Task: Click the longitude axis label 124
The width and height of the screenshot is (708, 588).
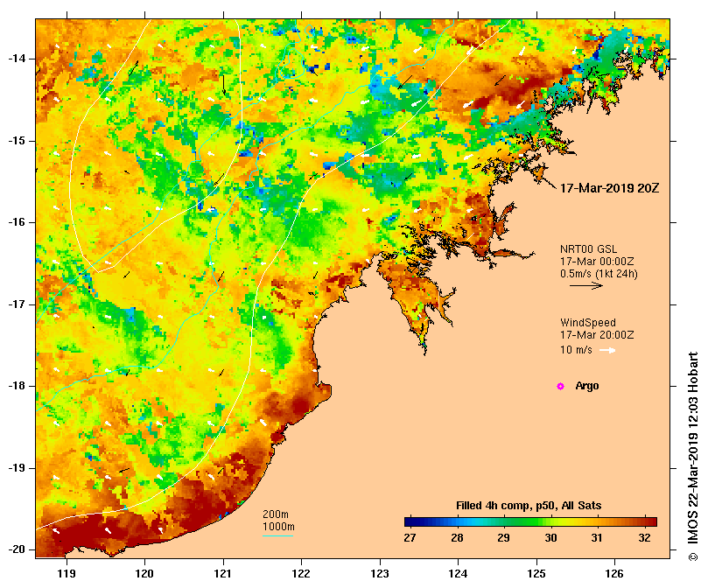Action: tap(459, 574)
